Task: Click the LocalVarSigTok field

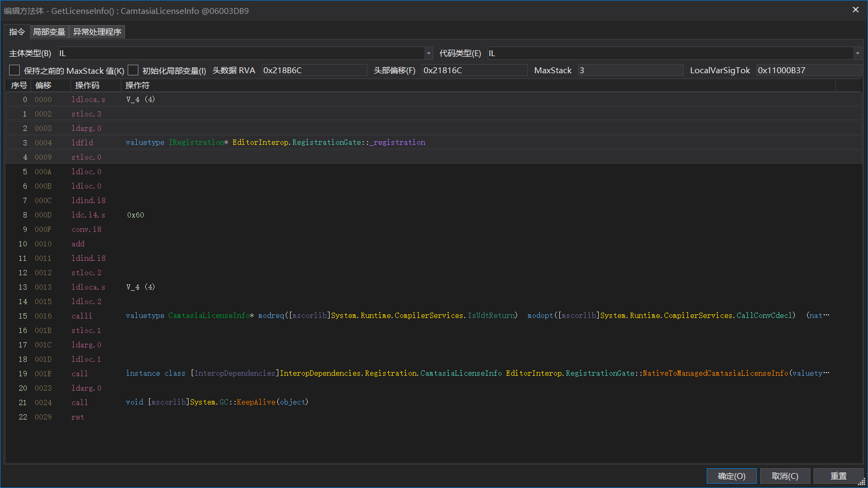Action: tap(809, 70)
